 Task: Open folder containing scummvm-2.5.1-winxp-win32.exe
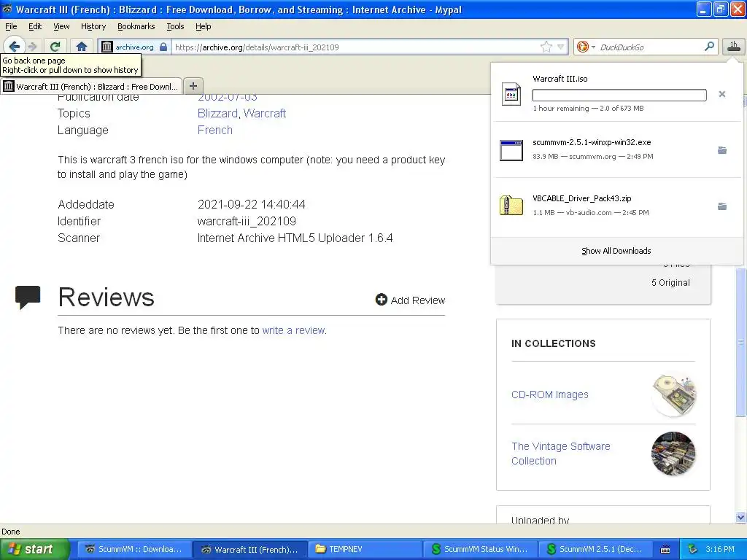click(722, 150)
